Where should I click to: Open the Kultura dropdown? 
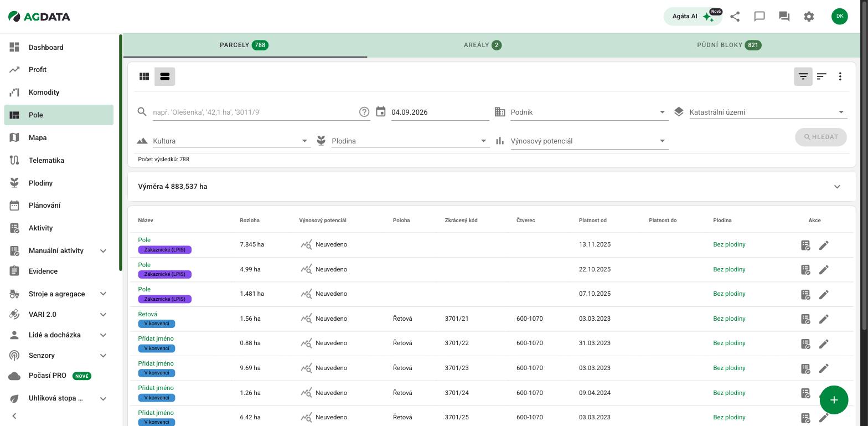pos(231,141)
